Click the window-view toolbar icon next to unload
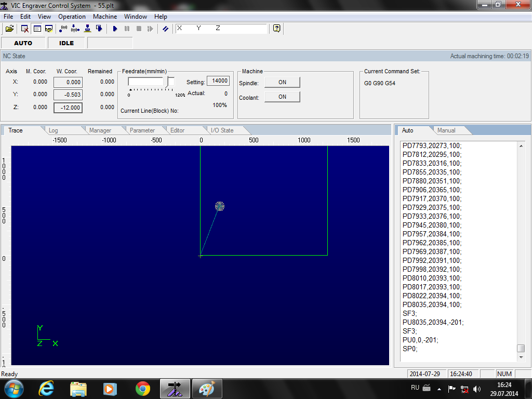 37,29
